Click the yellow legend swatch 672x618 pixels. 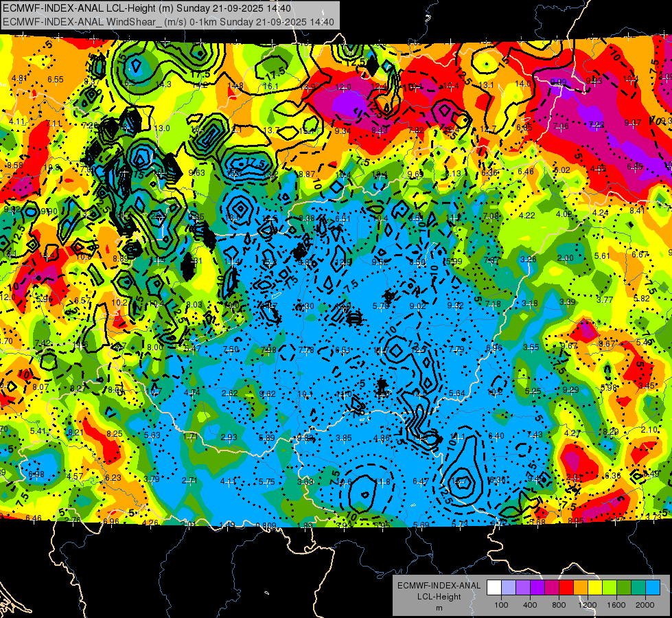tap(595, 588)
